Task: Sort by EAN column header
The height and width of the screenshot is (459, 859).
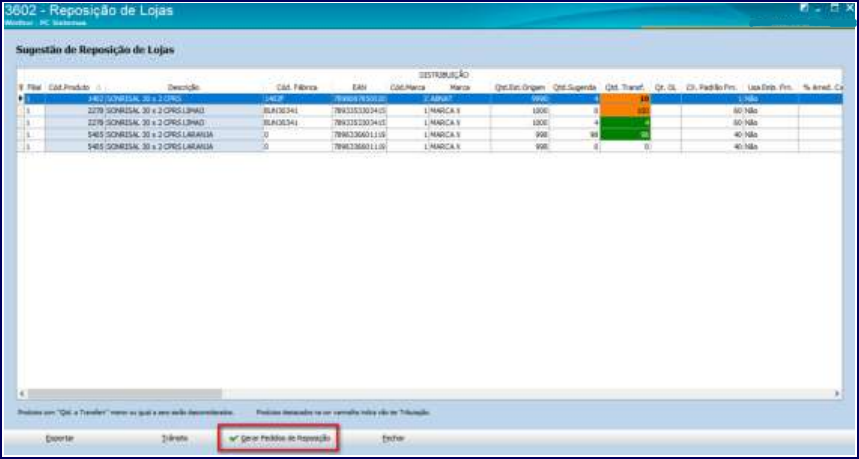Action: 359,88
